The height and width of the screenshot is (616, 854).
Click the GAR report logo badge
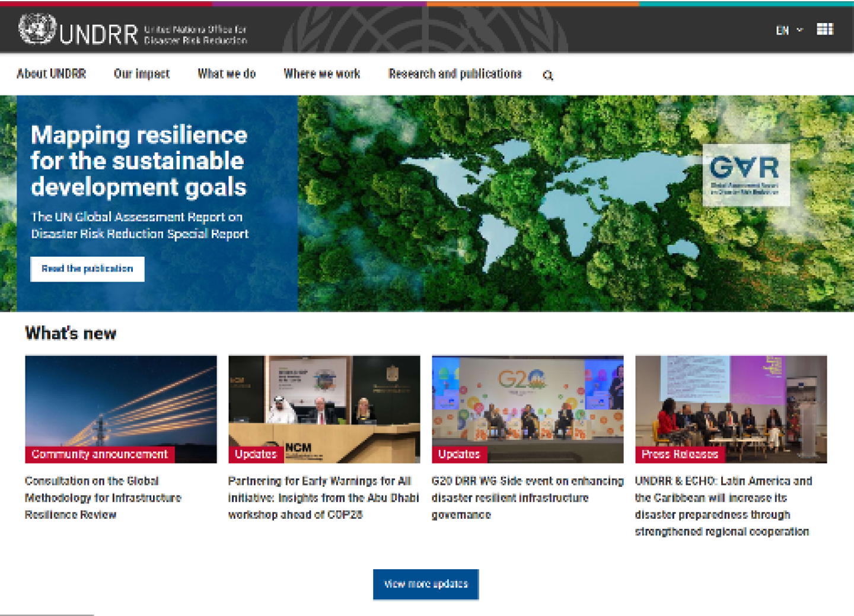[x=745, y=174]
